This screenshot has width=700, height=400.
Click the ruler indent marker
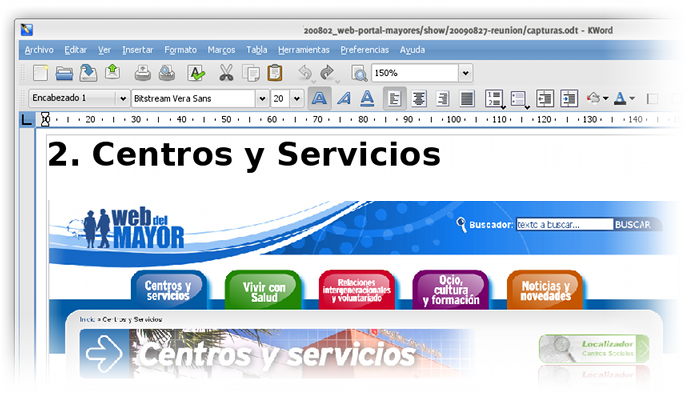[x=45, y=119]
